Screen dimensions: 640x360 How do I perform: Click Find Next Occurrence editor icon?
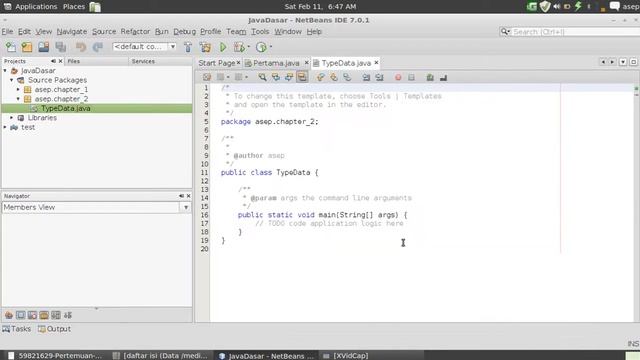289,77
